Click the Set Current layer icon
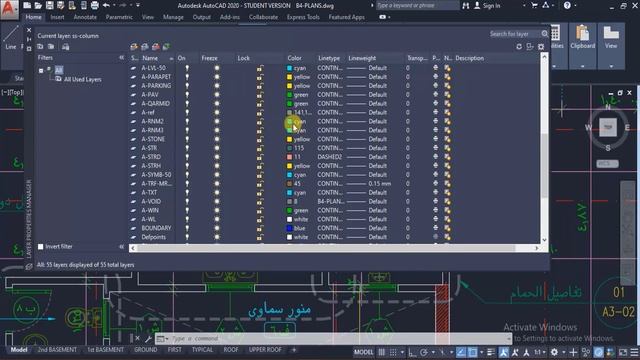Image resolution: width=640 pixels, height=360 pixels. tap(166, 47)
